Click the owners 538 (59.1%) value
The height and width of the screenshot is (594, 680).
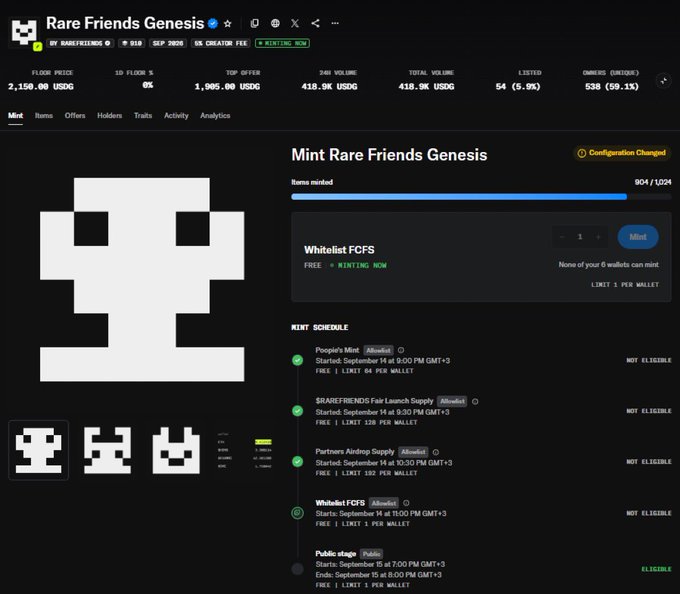pyautogui.click(x=612, y=87)
